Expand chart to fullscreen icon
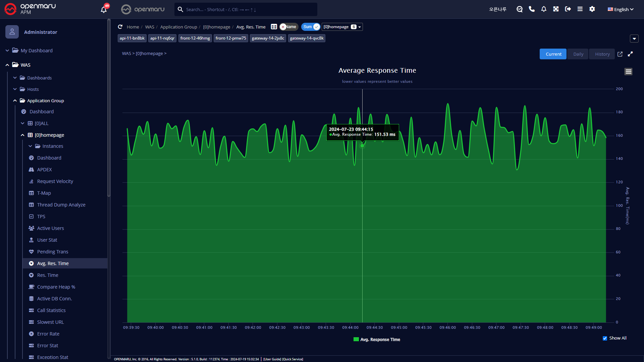This screenshot has height=362, width=644. pyautogui.click(x=630, y=54)
